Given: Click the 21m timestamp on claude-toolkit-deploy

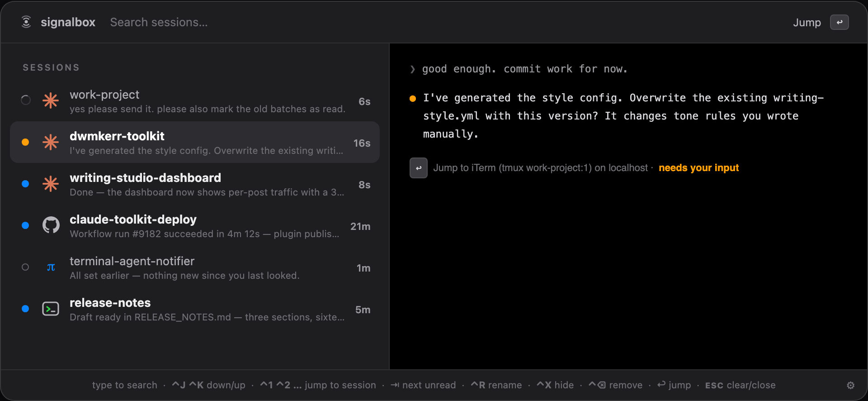Looking at the screenshot, I should click(360, 226).
